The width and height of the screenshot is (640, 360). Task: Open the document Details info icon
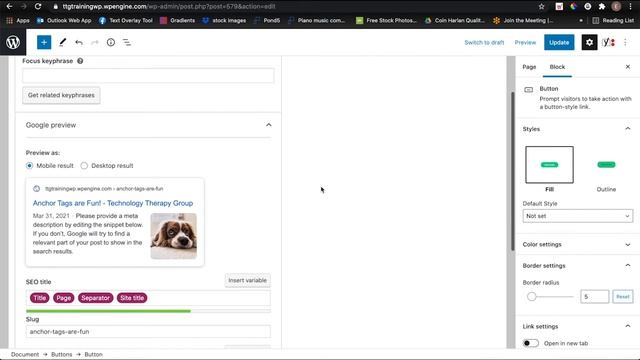click(x=111, y=42)
